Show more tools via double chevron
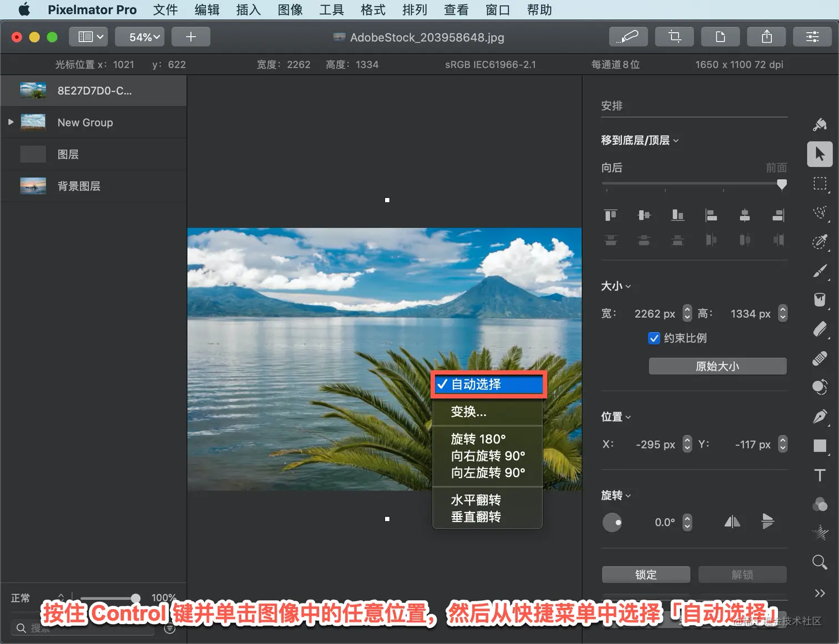Viewport: 839px width, 644px height. click(820, 593)
